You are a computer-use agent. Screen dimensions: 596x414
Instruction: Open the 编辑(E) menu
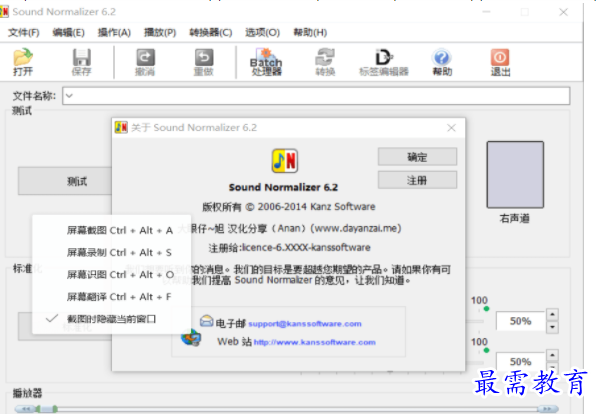[x=68, y=33]
